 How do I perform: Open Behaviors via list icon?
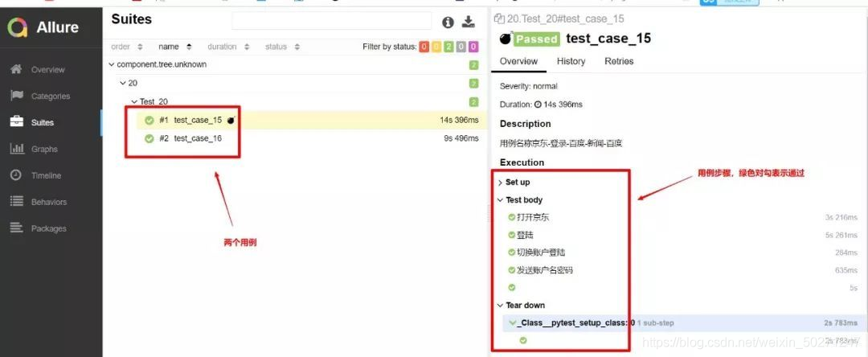(17, 202)
